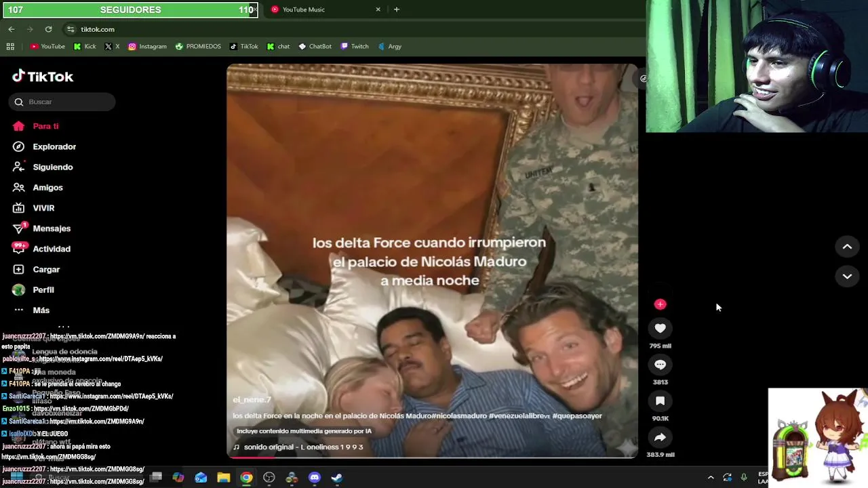The image size is (868, 488).
Task: Open Discord from the taskbar
Action: (314, 478)
